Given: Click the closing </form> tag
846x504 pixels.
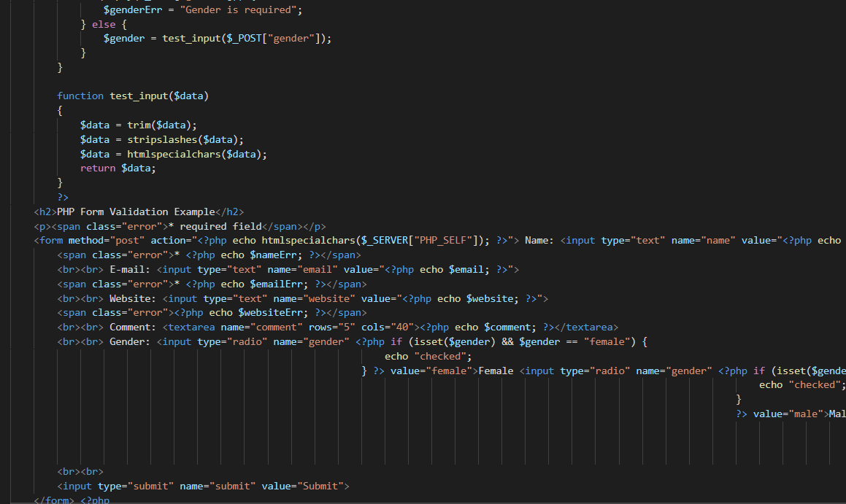Looking at the screenshot, I should 54,500.
